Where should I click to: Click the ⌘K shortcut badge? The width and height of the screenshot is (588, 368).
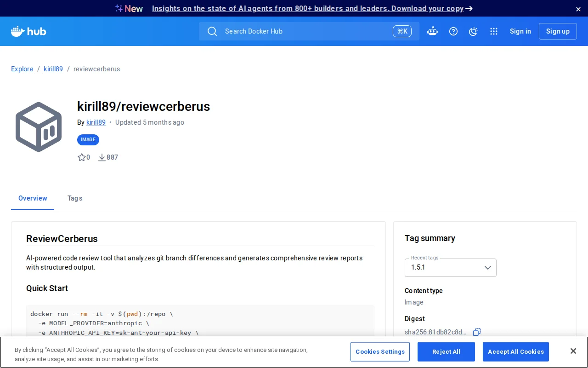click(402, 31)
